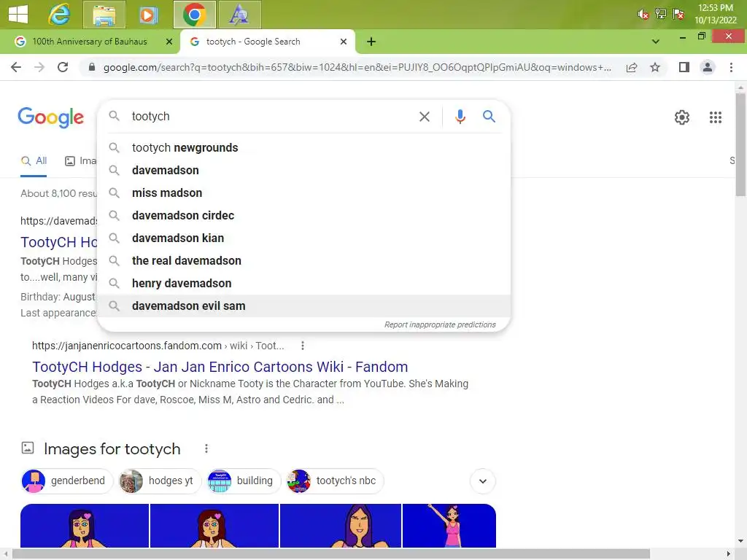The image size is (747, 560).
Task: Click Report inappropriate predictions
Action: pos(440,324)
